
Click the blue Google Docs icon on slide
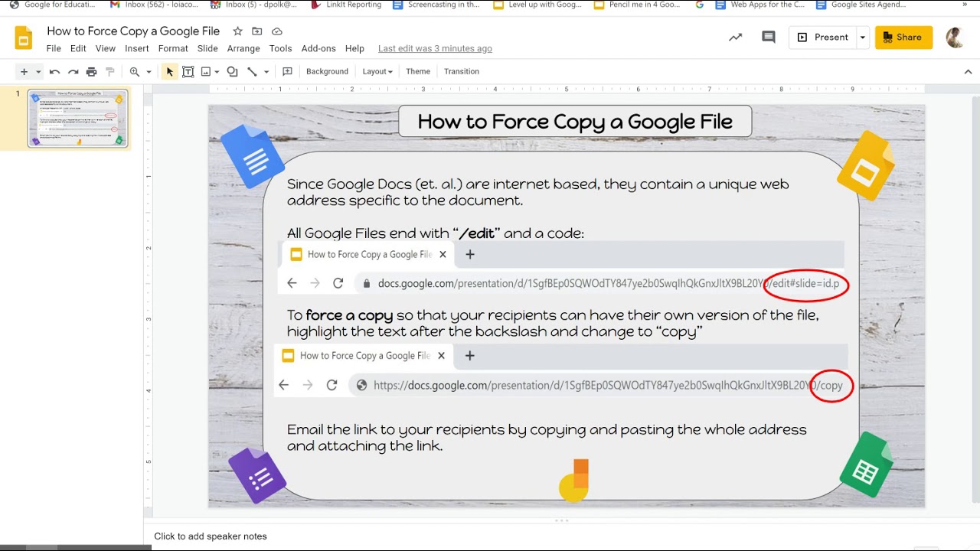[253, 157]
